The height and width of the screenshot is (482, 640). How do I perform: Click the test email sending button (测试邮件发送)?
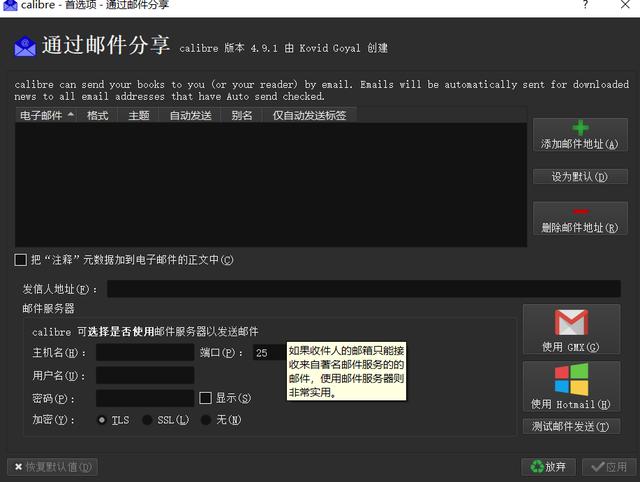[571, 426]
